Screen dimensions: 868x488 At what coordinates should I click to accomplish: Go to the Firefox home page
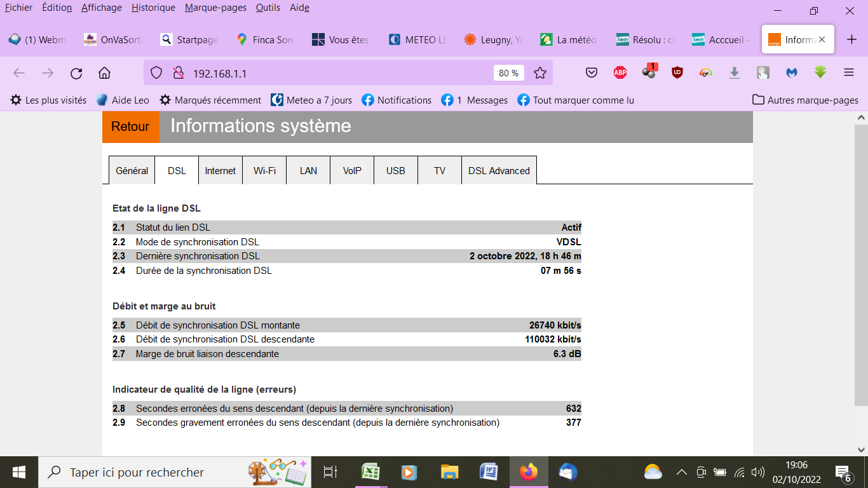(104, 73)
